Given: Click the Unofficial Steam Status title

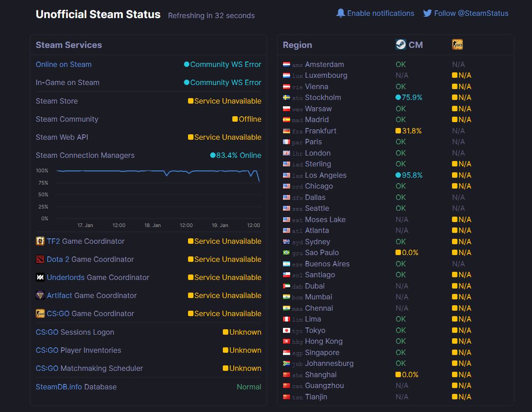Looking at the screenshot, I should point(98,14).
